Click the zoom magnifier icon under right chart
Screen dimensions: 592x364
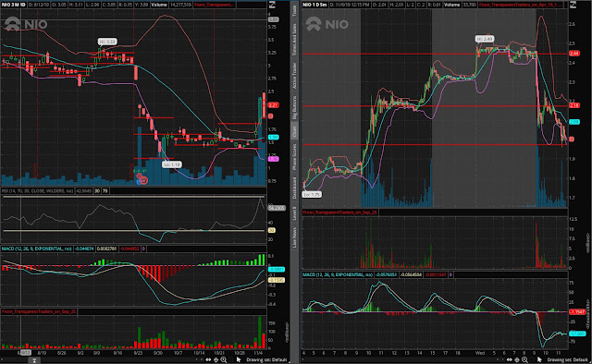pyautogui.click(x=524, y=360)
